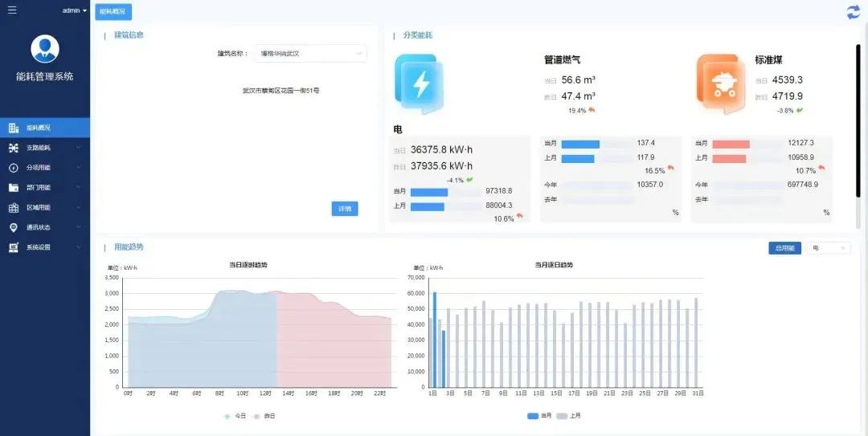Click the lightning circle icon beside 分项用能

click(x=14, y=168)
